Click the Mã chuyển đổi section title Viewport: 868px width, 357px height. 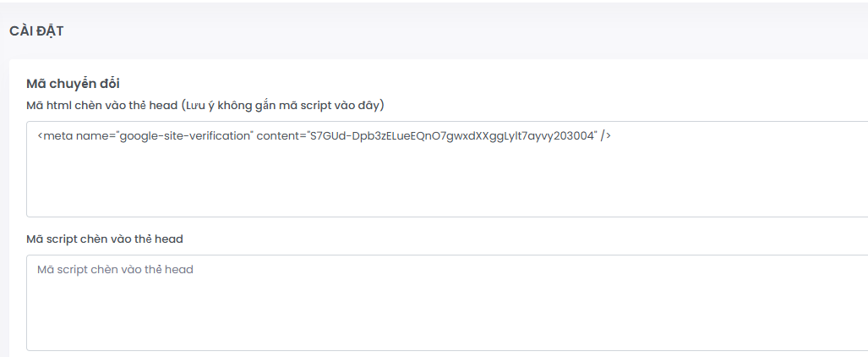pyautogui.click(x=73, y=84)
